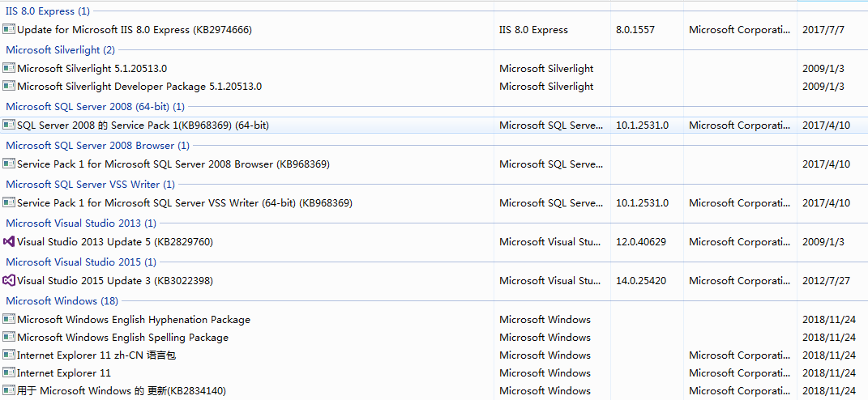Click Microsoft Visual Stu... cell in VS 2015 row
The image size is (868, 400).
[550, 280]
